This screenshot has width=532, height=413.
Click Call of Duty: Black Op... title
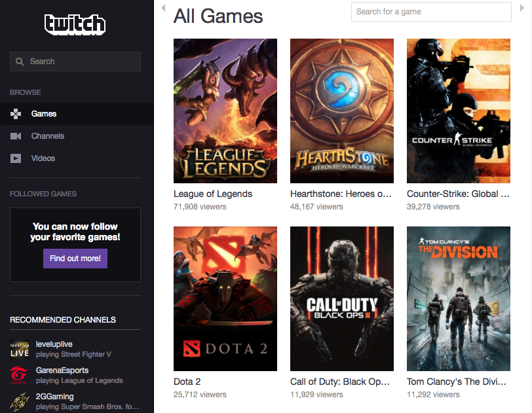340,382
